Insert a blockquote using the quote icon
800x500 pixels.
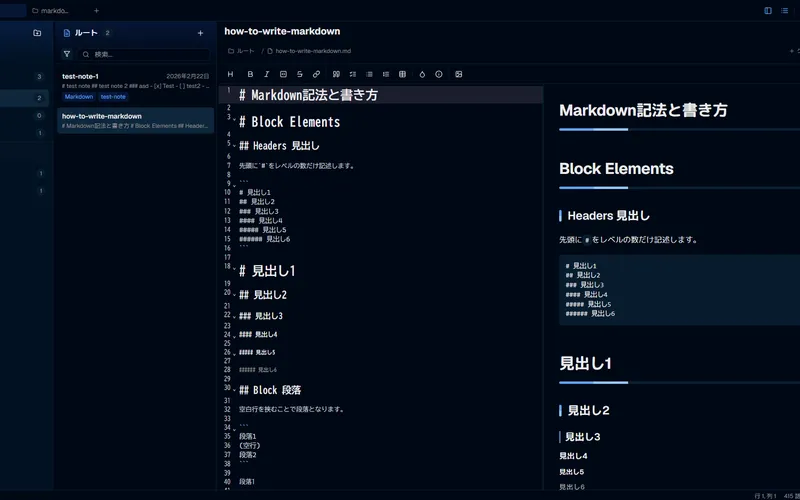(336, 74)
